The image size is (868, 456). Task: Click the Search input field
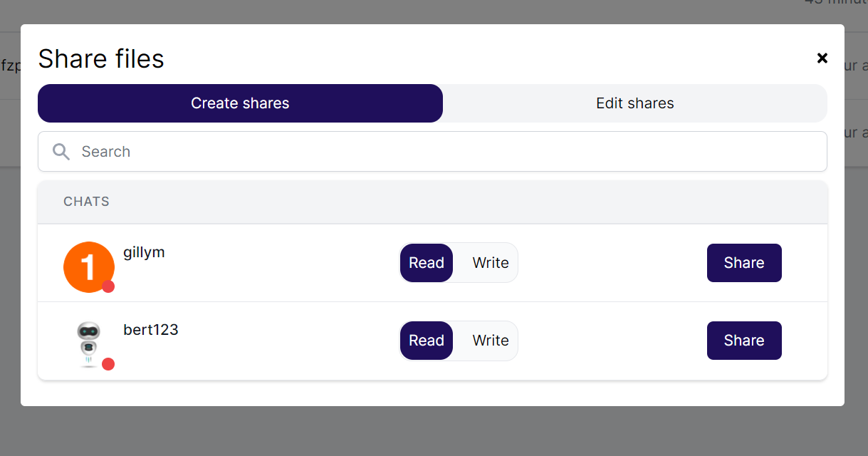285,151
